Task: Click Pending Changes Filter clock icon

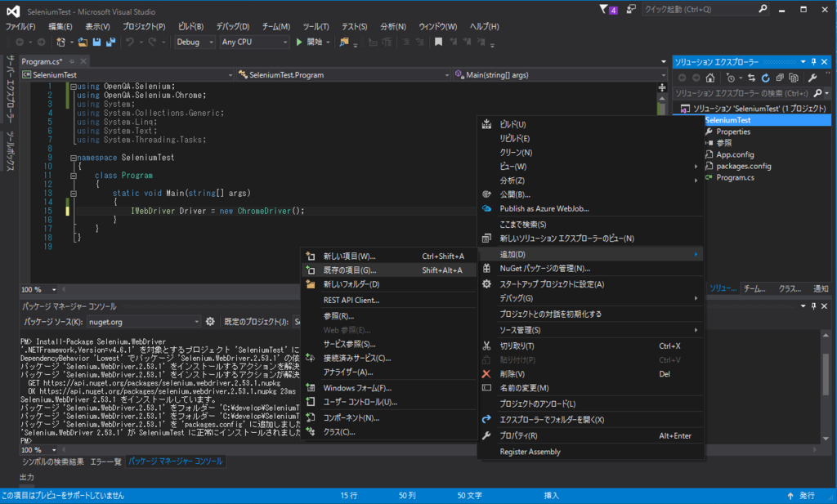Action: (x=730, y=78)
